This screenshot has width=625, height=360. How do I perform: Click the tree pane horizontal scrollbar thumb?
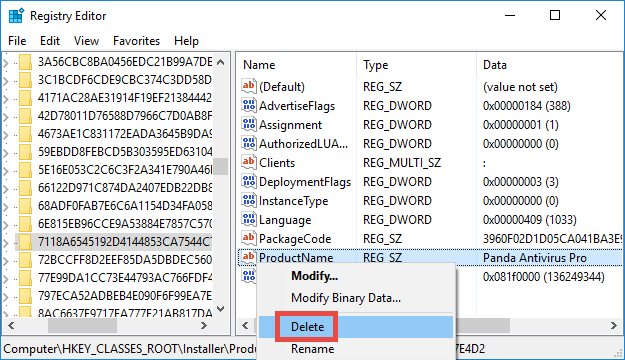pyautogui.click(x=82, y=325)
